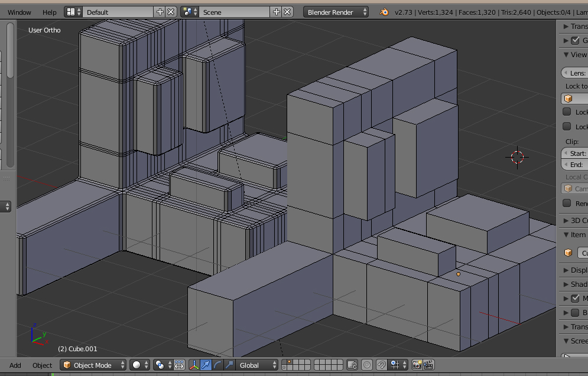This screenshot has height=376, width=588.
Task: Expand the first Transform panel at top
Action: tap(566, 26)
